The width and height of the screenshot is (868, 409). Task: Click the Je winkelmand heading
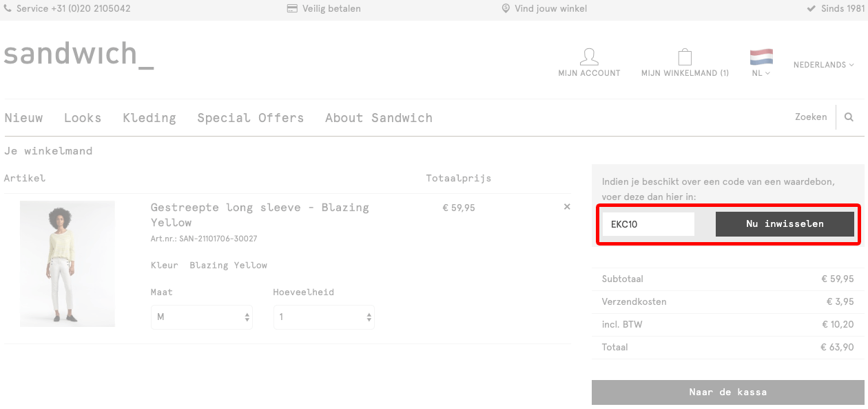click(x=48, y=151)
